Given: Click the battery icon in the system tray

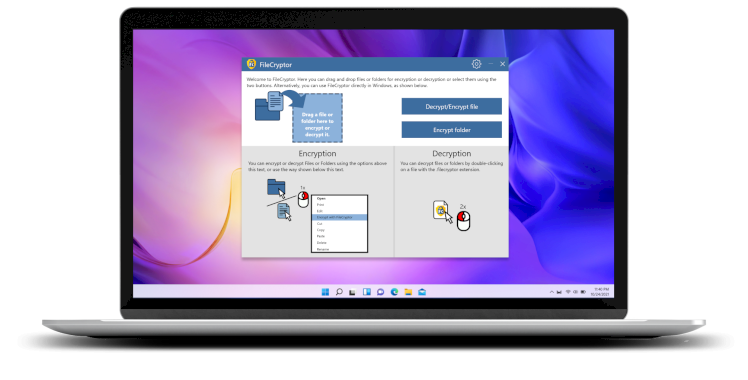Looking at the screenshot, I should [x=583, y=292].
